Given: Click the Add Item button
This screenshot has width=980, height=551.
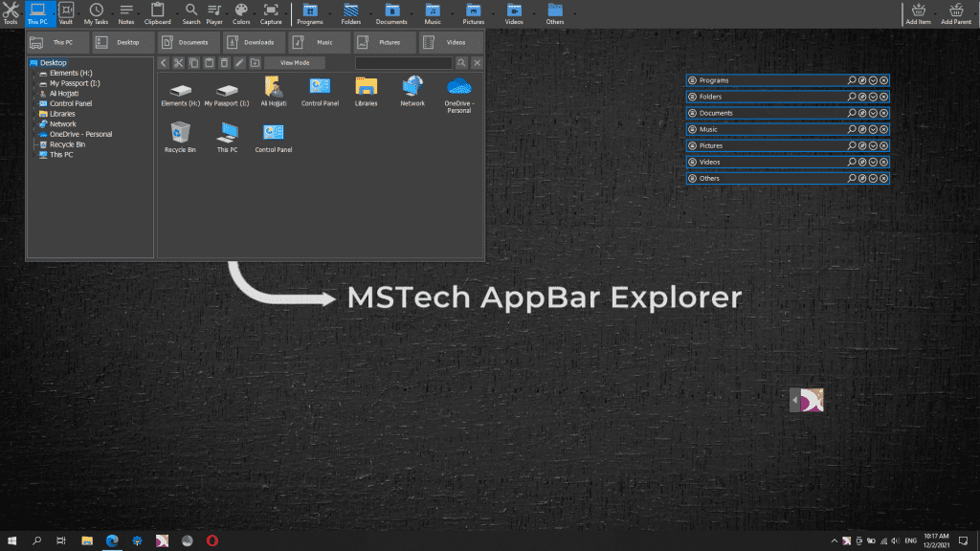Looking at the screenshot, I should tap(917, 13).
